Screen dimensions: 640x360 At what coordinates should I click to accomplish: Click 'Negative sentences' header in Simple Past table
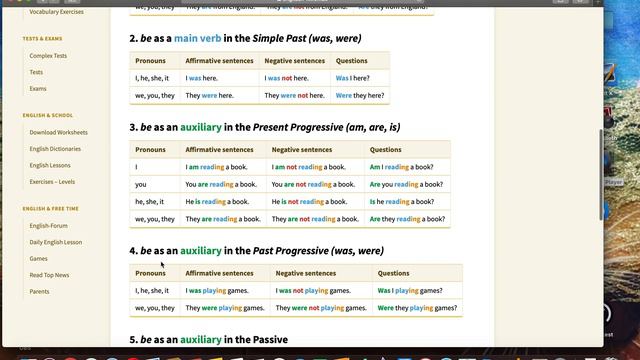[x=295, y=61]
